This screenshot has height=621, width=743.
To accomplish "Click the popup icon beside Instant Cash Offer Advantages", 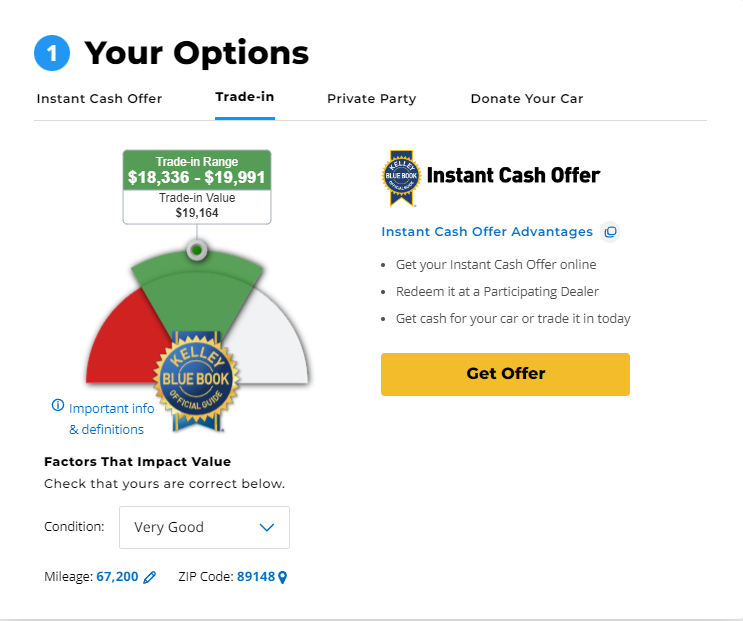I will pos(610,232).
